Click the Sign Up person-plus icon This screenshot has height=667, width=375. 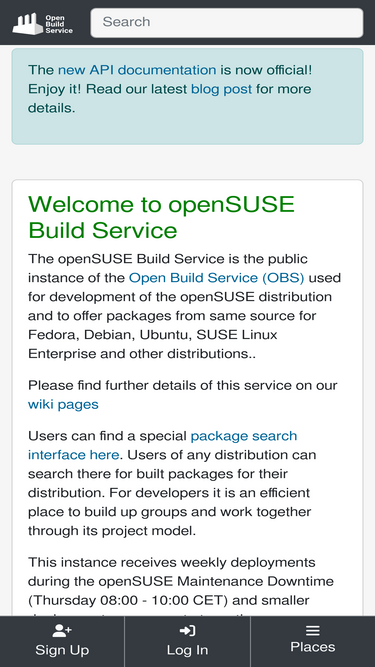click(62, 630)
